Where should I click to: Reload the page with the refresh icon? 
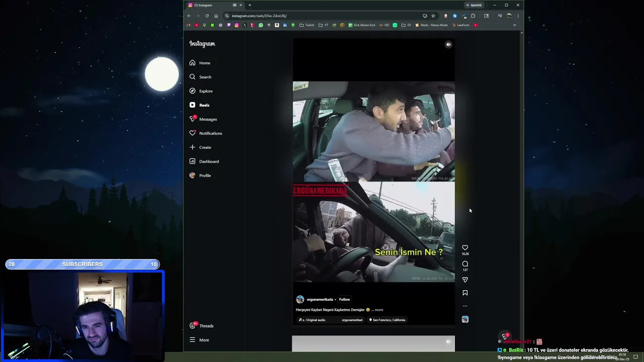point(207,16)
